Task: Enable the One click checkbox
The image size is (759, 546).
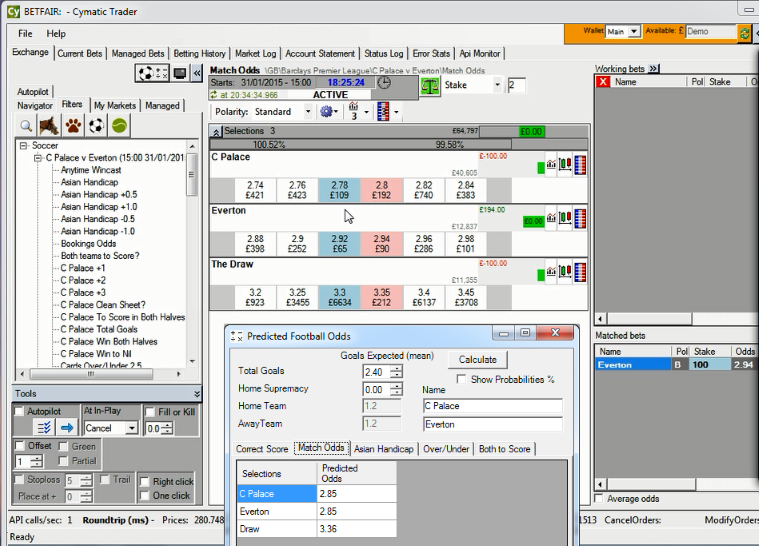Action: 144,496
